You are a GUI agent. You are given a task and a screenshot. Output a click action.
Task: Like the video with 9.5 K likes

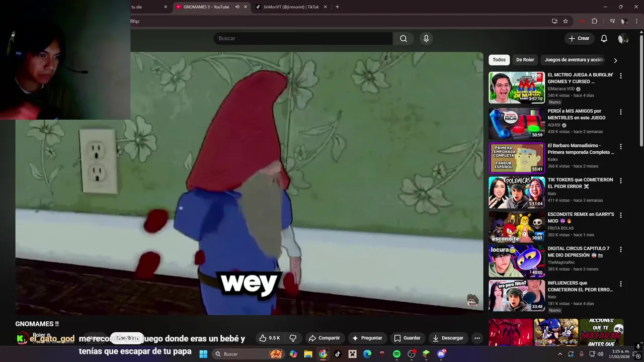tap(270, 338)
